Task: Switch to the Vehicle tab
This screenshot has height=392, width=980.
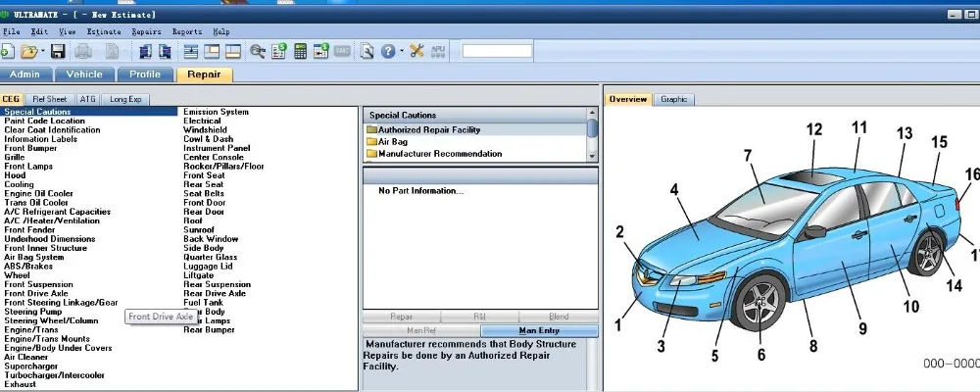Action: click(x=84, y=74)
